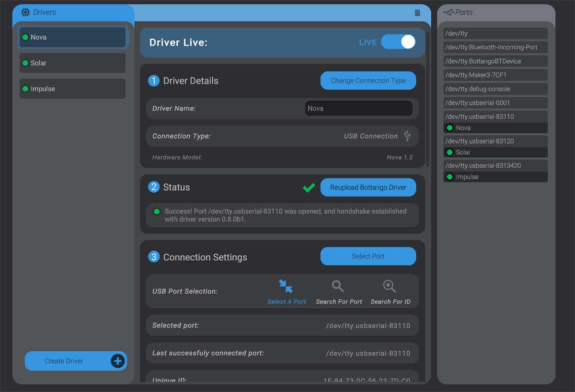Click Change Connection Type button
The image size is (575, 392).
(x=368, y=81)
